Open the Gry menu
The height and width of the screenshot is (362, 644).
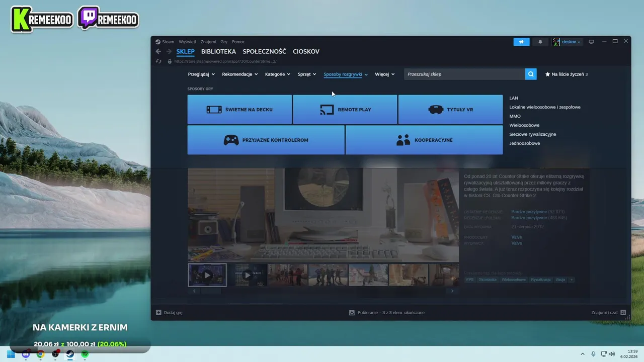[224, 42]
